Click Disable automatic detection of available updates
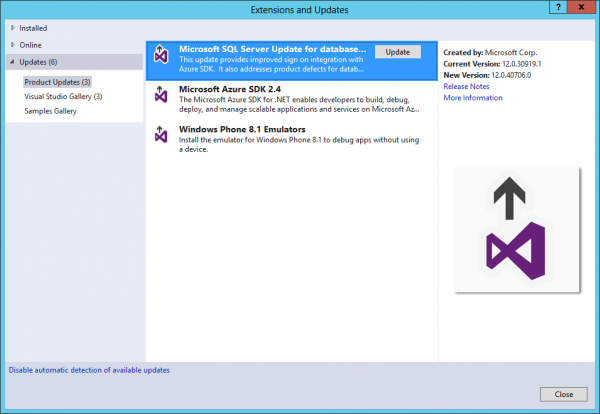The width and height of the screenshot is (600, 414). point(89,370)
